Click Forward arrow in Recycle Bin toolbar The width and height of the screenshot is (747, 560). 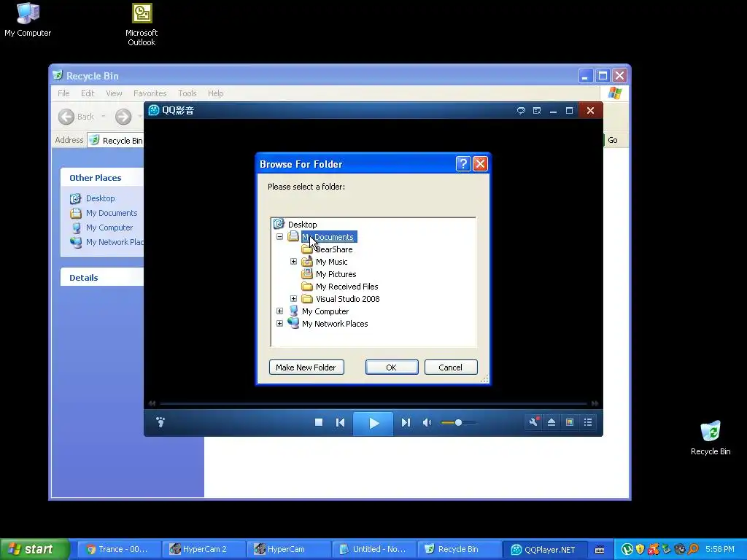coord(123,117)
